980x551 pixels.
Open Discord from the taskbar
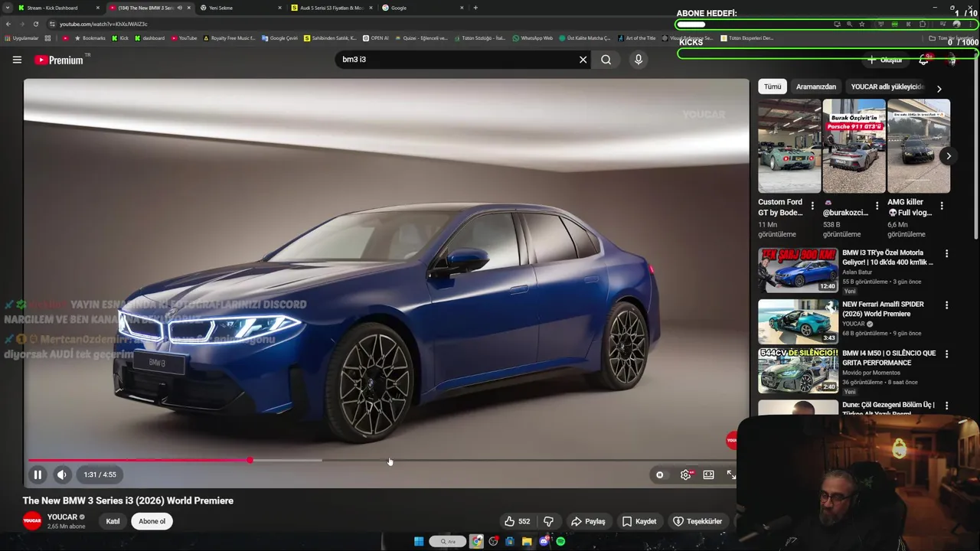(544, 542)
